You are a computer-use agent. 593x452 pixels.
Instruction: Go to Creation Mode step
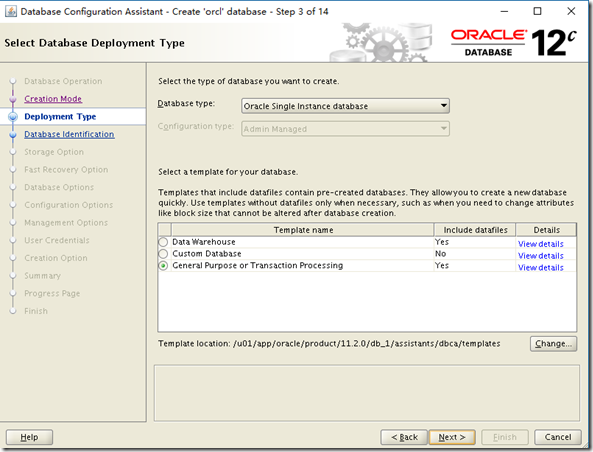(x=53, y=99)
